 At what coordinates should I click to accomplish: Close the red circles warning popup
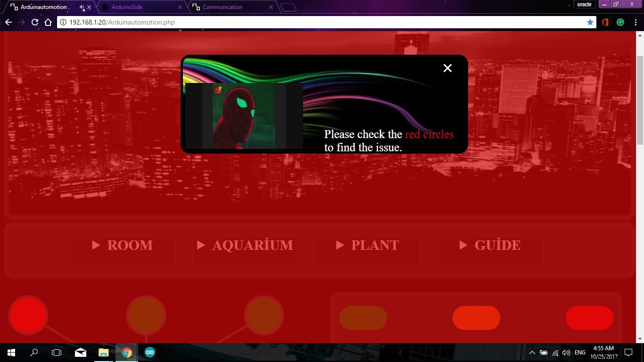click(447, 68)
